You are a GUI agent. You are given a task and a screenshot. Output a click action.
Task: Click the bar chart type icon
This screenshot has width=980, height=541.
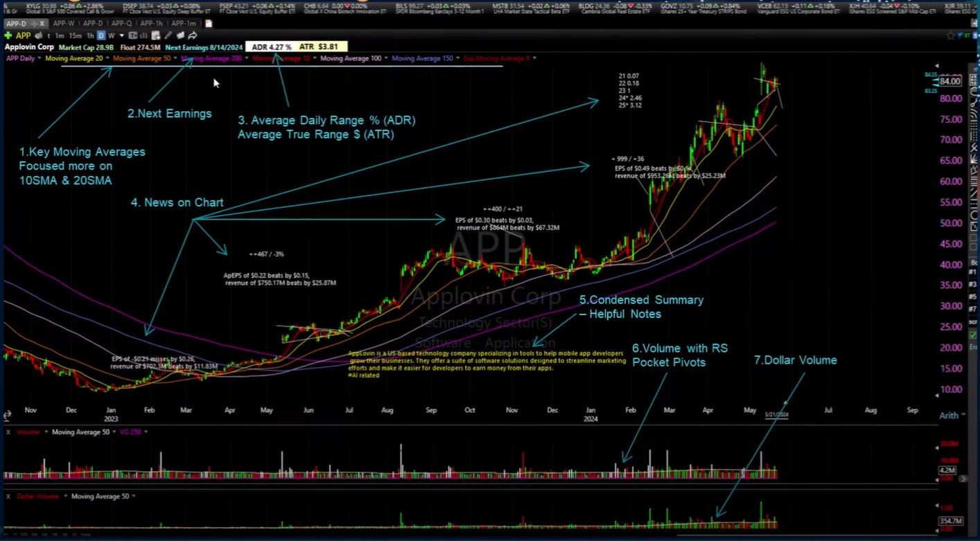pos(143,35)
